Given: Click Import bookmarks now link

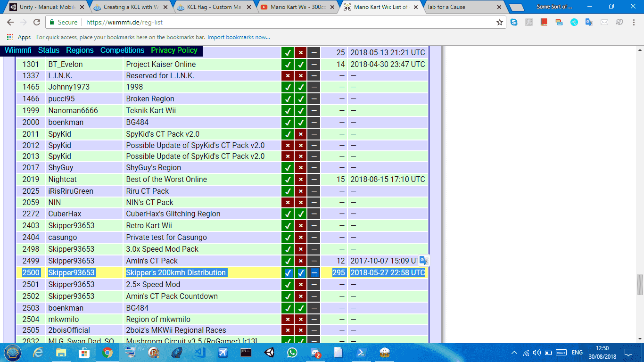Looking at the screenshot, I should point(239,37).
